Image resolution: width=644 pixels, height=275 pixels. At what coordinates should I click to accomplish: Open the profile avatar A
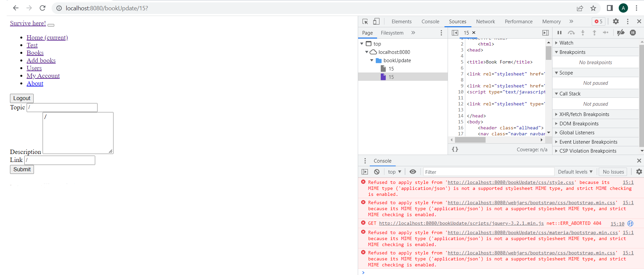[623, 8]
